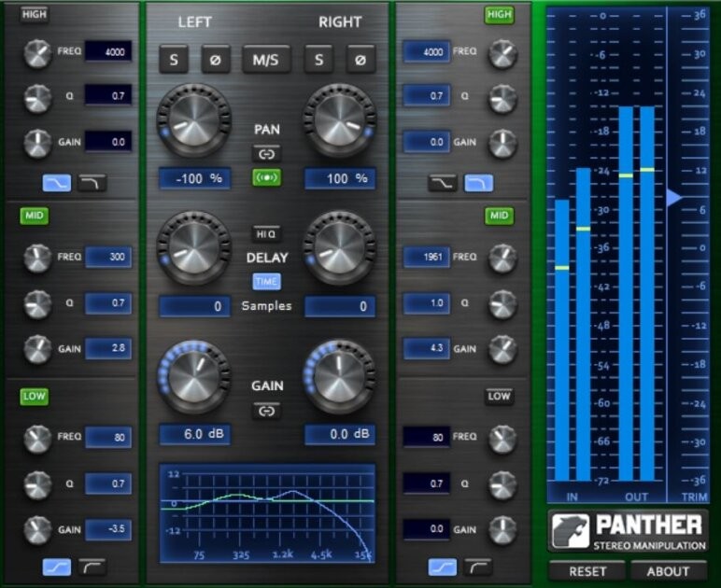Disable the right HIGH band
Viewport: 721px width, 588px height.
coord(500,15)
